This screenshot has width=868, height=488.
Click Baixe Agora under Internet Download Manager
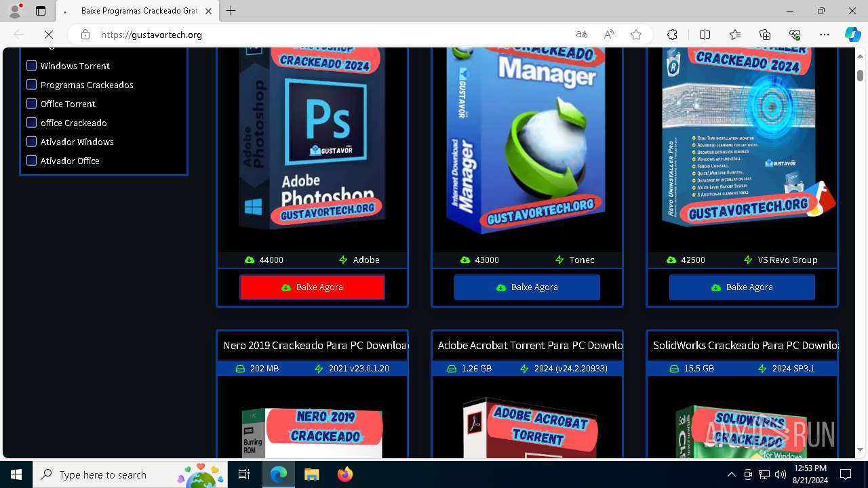[x=527, y=287]
